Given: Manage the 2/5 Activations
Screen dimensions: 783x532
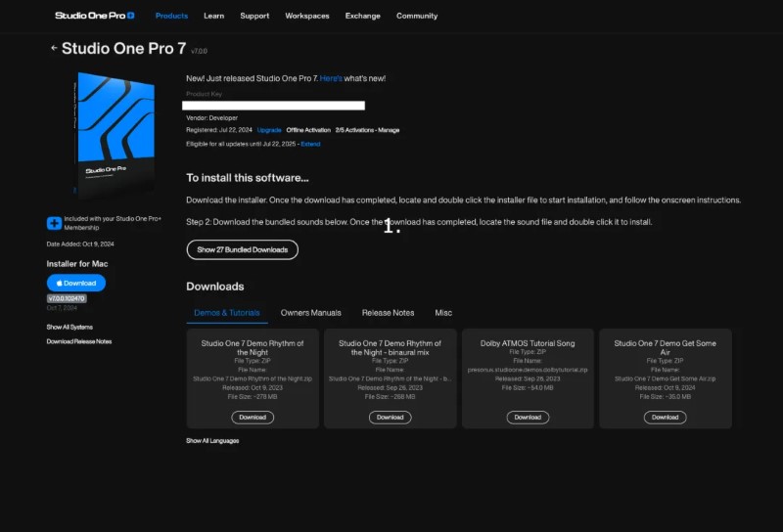Looking at the screenshot, I should pyautogui.click(x=367, y=130).
